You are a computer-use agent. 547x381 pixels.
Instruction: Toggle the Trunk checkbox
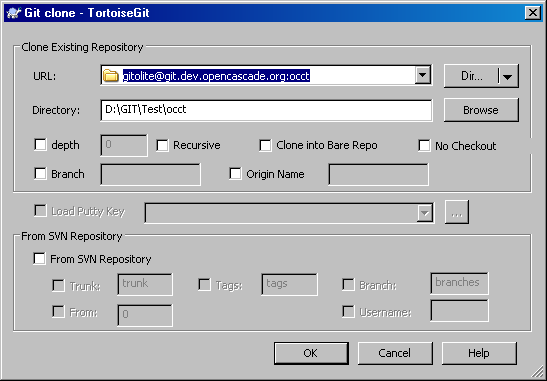click(x=58, y=285)
